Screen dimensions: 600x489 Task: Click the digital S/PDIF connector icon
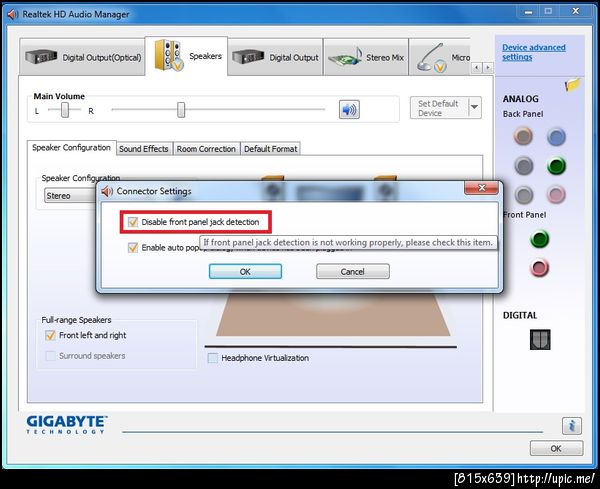tap(540, 339)
